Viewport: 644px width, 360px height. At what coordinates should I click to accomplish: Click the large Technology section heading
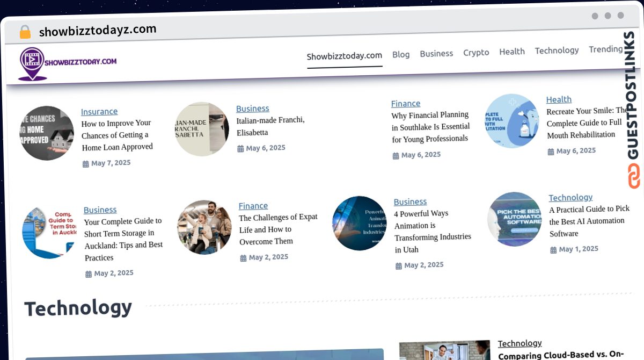(78, 308)
